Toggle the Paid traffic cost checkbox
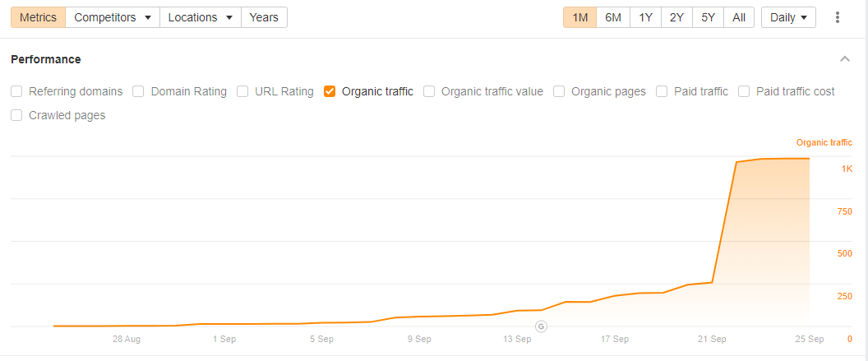The image size is (868, 361). (744, 91)
